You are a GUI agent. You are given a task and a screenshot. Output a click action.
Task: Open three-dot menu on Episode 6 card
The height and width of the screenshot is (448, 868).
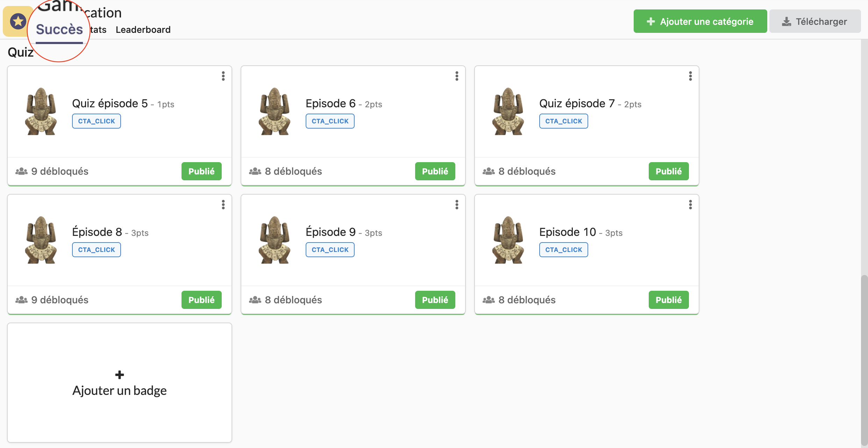click(457, 76)
